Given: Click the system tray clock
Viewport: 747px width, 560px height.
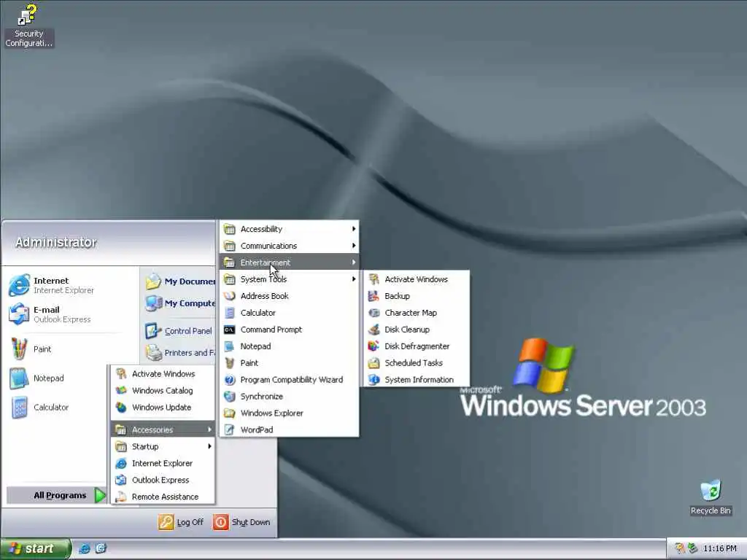Looking at the screenshot, I should point(719,548).
